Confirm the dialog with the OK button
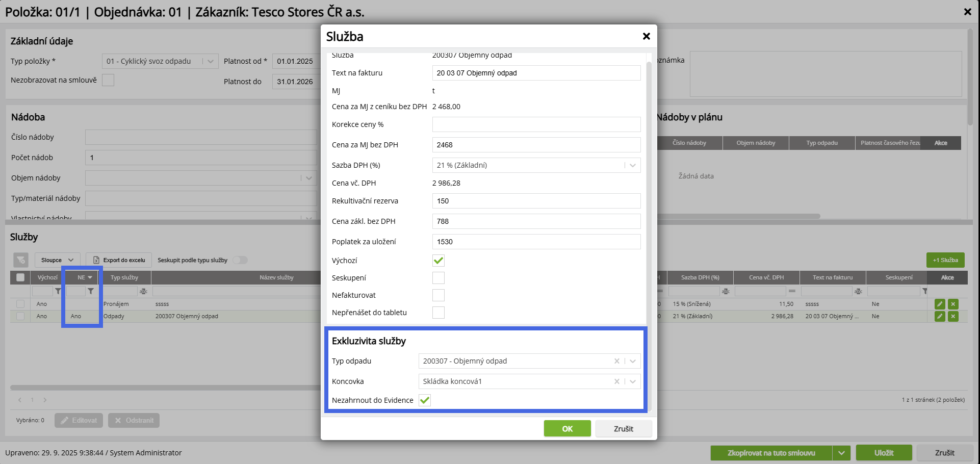980x464 pixels. [x=567, y=429]
